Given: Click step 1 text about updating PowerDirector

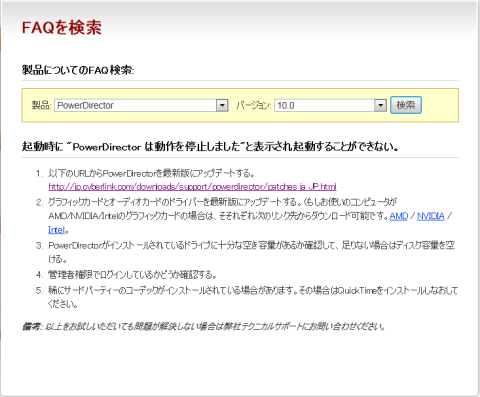Looking at the screenshot, I should [x=152, y=173].
